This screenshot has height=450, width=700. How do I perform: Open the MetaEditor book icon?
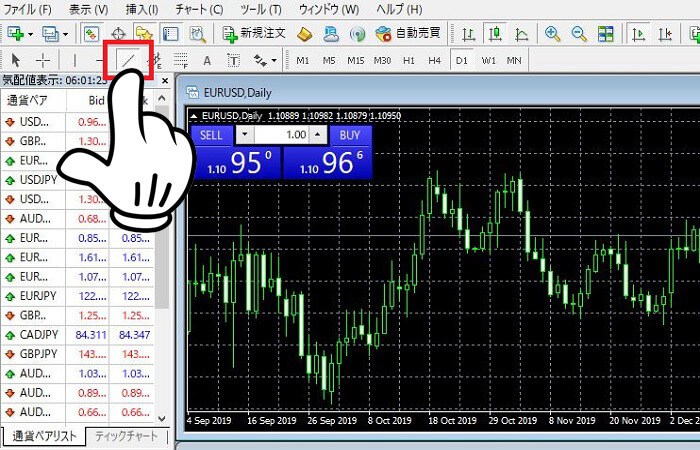(x=304, y=33)
